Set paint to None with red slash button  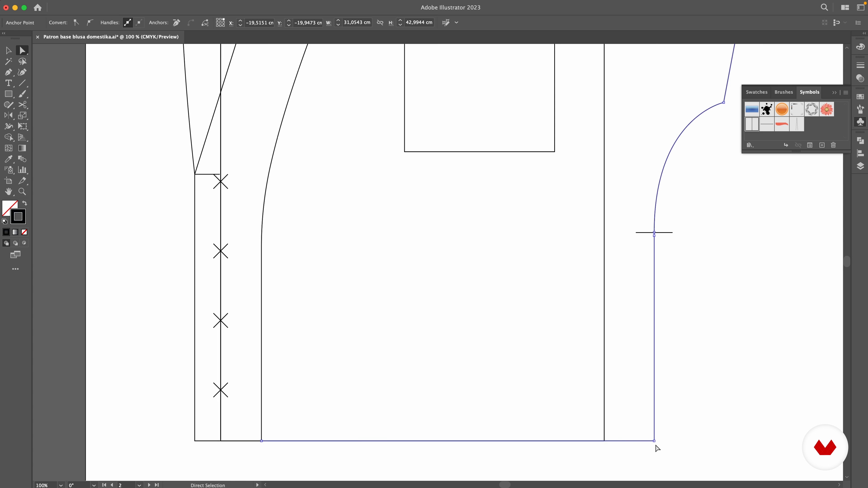pos(24,232)
